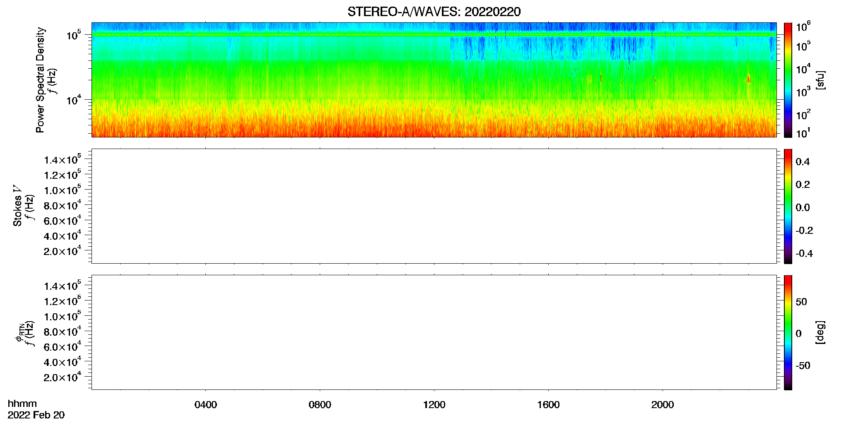Click the 0800 time axis label
Image resolution: width=868 pixels, height=447 pixels.
click(x=320, y=405)
